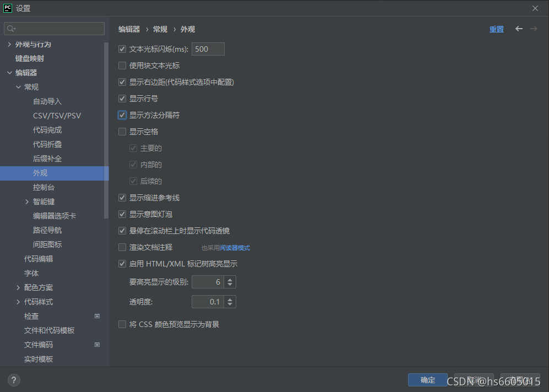Toggle 文本光标闪烁 checkbox
The image size is (549, 392).
coord(122,49)
